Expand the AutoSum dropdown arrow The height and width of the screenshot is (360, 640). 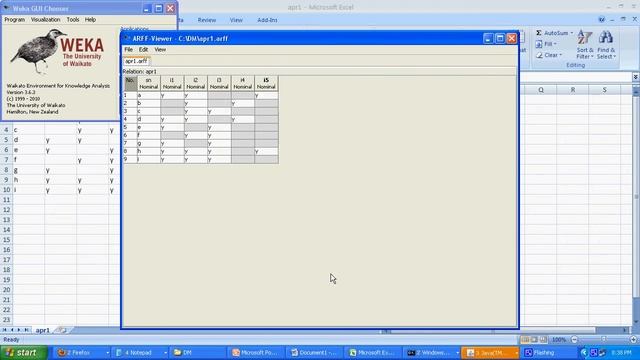pyautogui.click(x=571, y=33)
